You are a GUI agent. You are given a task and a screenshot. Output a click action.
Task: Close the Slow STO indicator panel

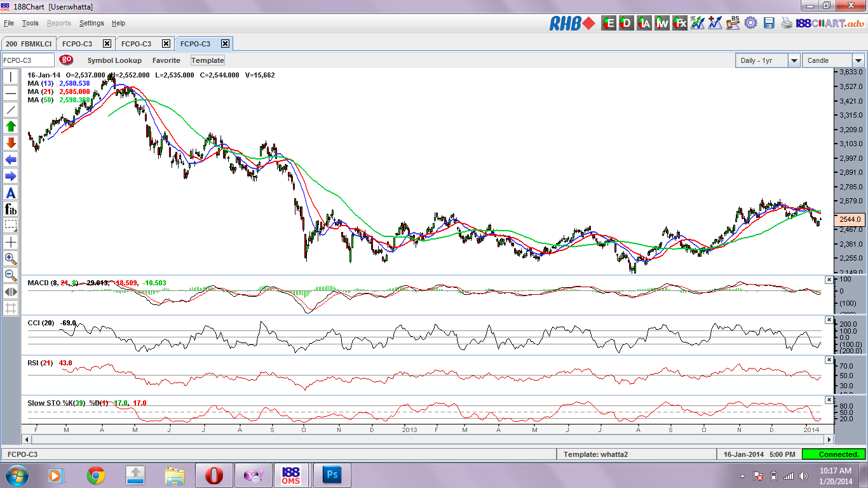tap(829, 400)
